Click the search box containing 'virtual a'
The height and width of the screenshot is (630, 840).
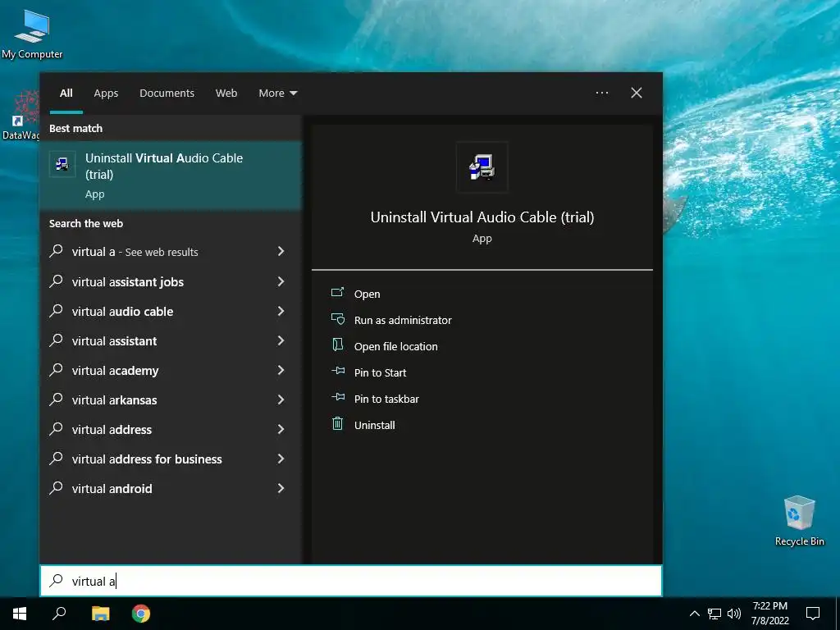tap(351, 581)
